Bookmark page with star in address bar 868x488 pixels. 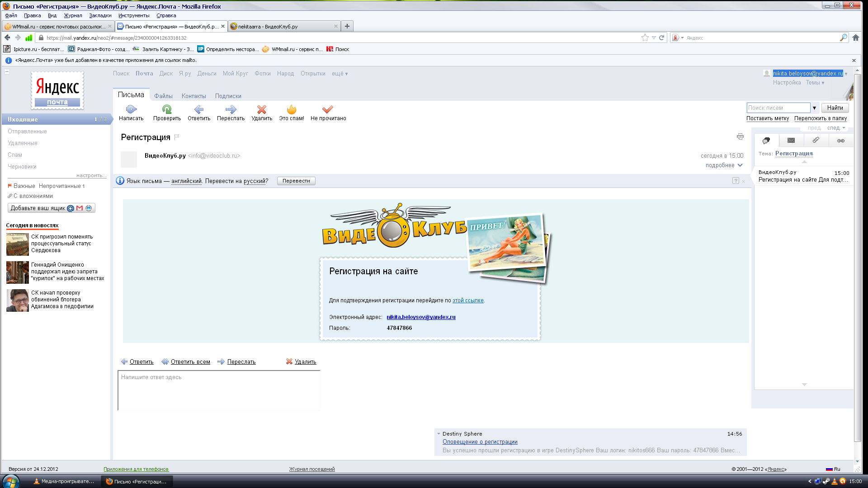(645, 38)
